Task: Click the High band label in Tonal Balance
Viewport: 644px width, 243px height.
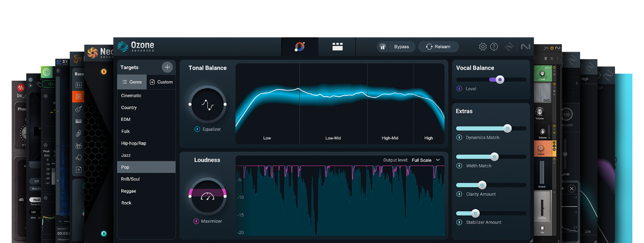Action: tap(429, 138)
